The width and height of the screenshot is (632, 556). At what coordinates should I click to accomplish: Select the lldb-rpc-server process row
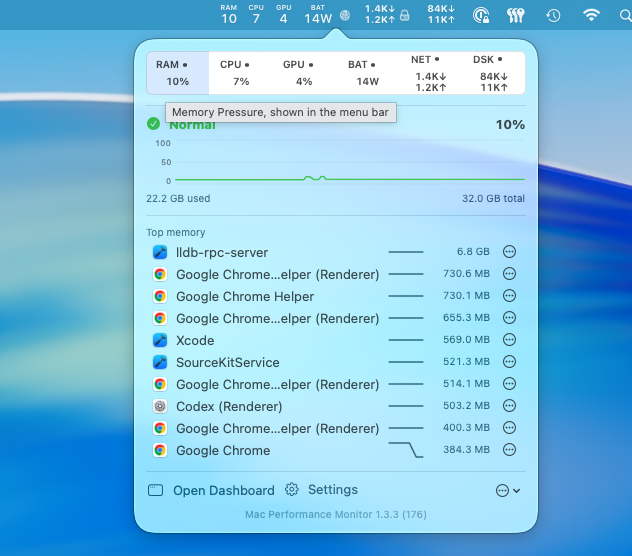[x=336, y=252]
